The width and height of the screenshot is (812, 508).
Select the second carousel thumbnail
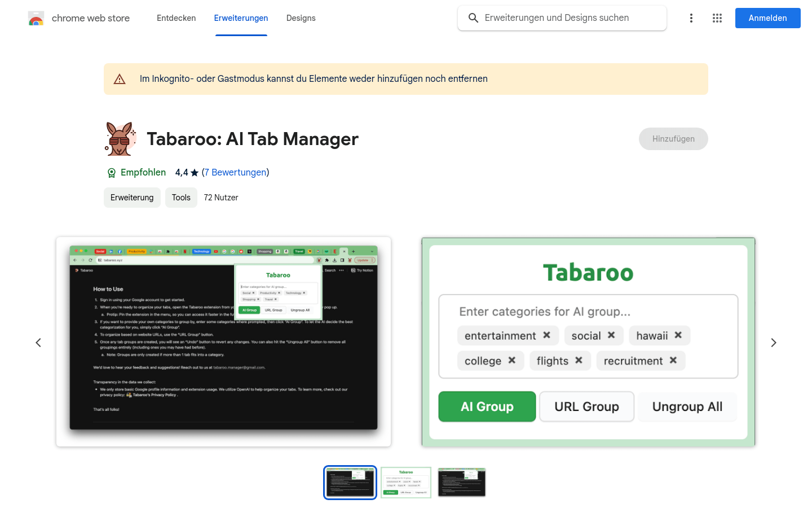coord(406,483)
